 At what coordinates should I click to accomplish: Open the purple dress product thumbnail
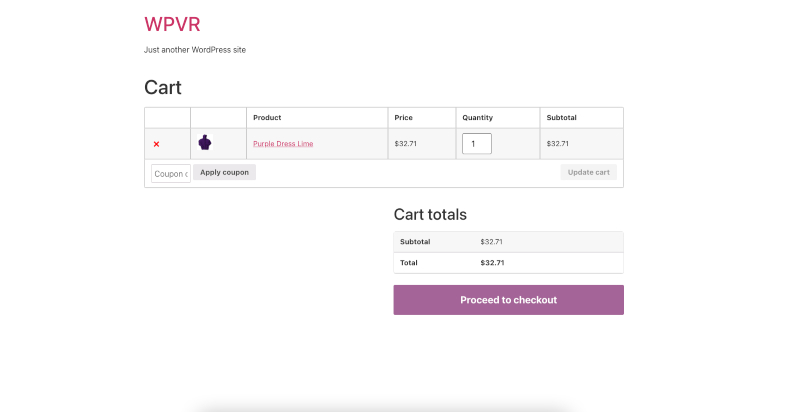coord(205,143)
